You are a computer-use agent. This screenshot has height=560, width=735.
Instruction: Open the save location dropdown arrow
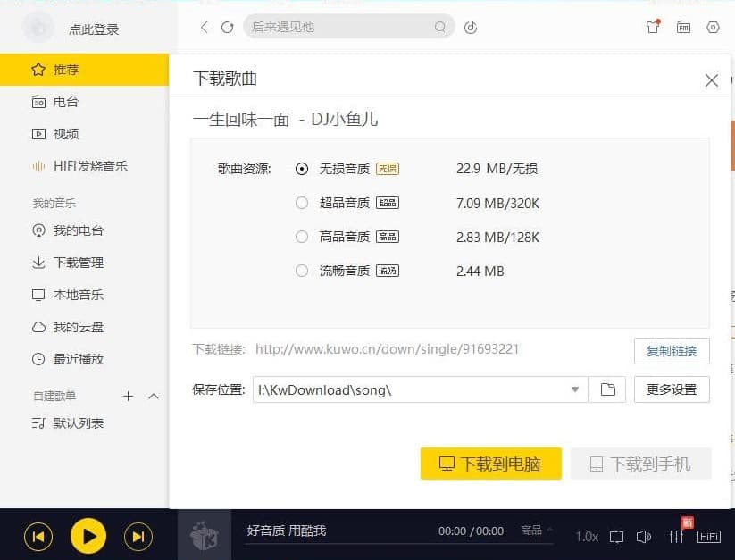pyautogui.click(x=574, y=389)
